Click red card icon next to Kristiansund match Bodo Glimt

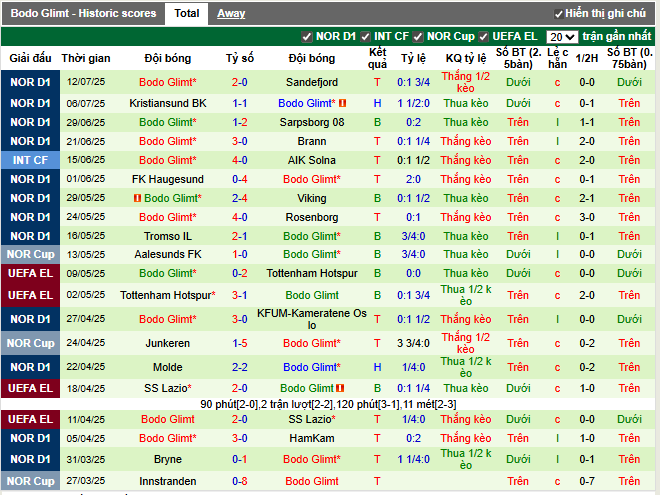(x=343, y=103)
